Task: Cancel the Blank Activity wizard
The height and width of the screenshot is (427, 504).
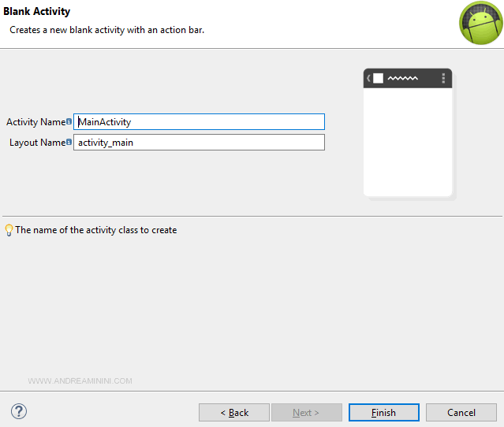Action: [x=461, y=412]
